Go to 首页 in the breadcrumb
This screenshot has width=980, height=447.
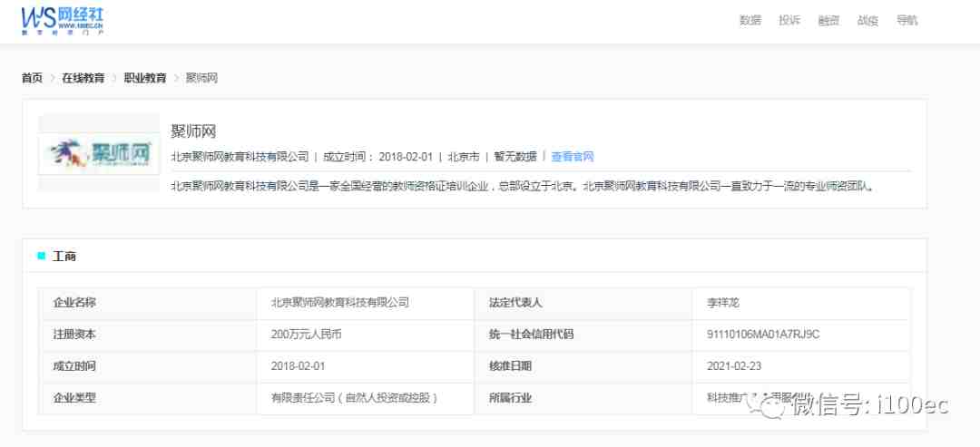[32, 78]
